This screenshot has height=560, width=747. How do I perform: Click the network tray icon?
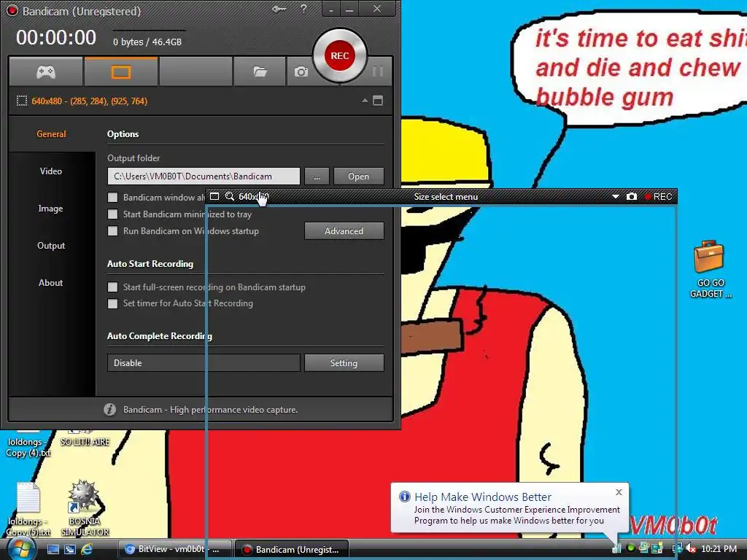pyautogui.click(x=676, y=548)
